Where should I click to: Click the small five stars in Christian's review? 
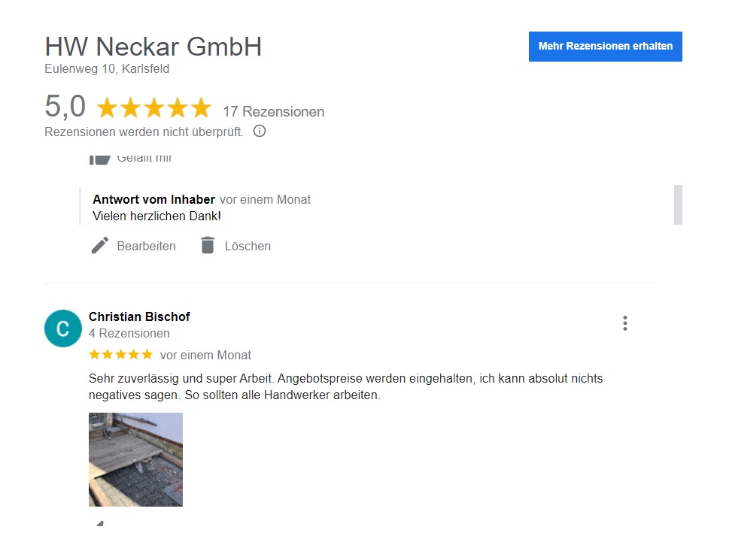pyautogui.click(x=121, y=355)
